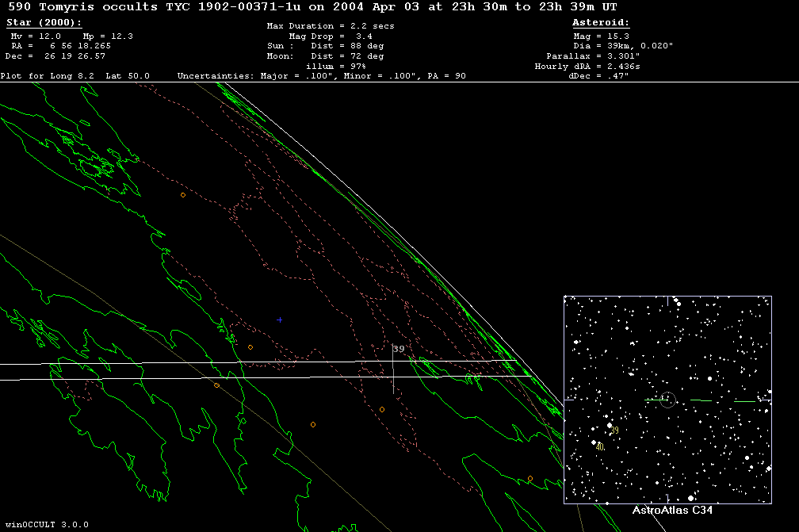Click the Asteroid heading
Viewport: 799px width, 532px height.
pyautogui.click(x=601, y=23)
